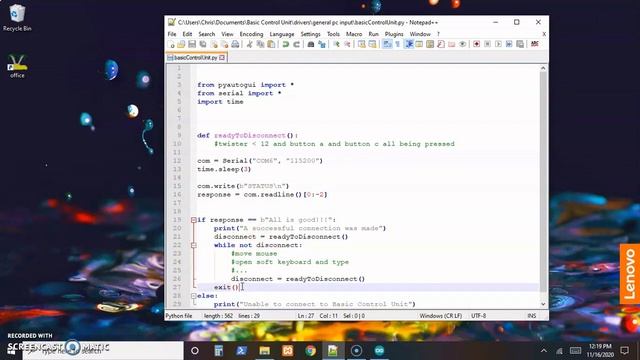Open Find with the binoculars icon
Viewport: 640px width, 360px height.
pos(311,44)
